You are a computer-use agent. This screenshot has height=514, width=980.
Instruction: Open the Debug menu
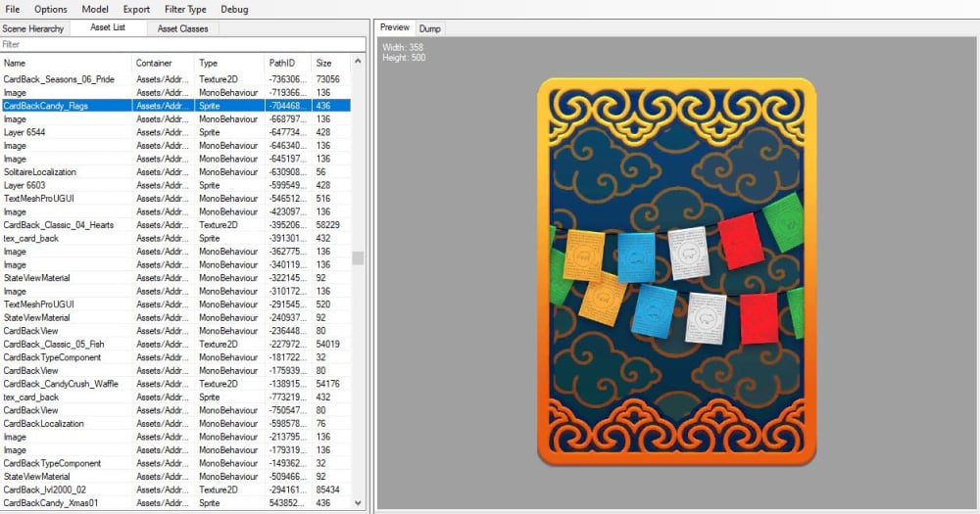pyautogui.click(x=234, y=9)
